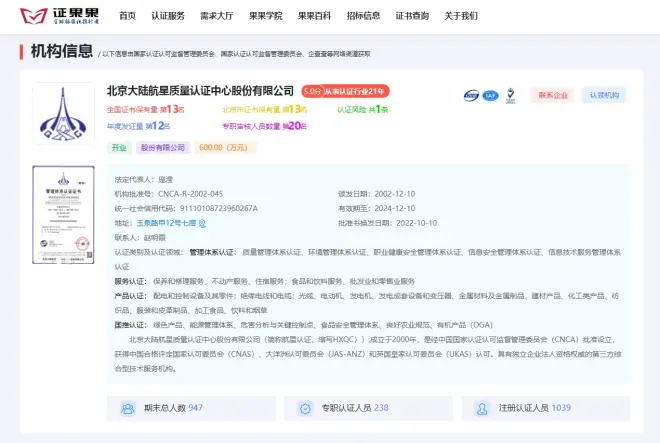
Task: Click the 开业 status tag
Action: [x=119, y=147]
